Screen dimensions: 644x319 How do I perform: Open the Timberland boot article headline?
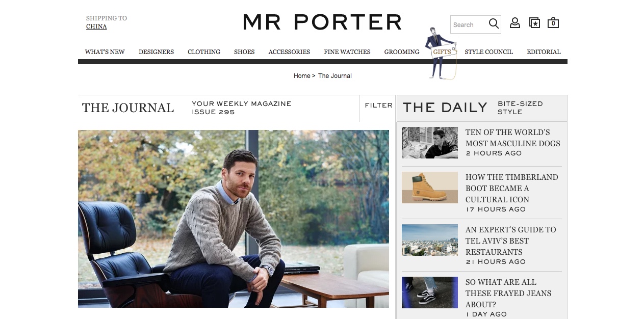[512, 188]
